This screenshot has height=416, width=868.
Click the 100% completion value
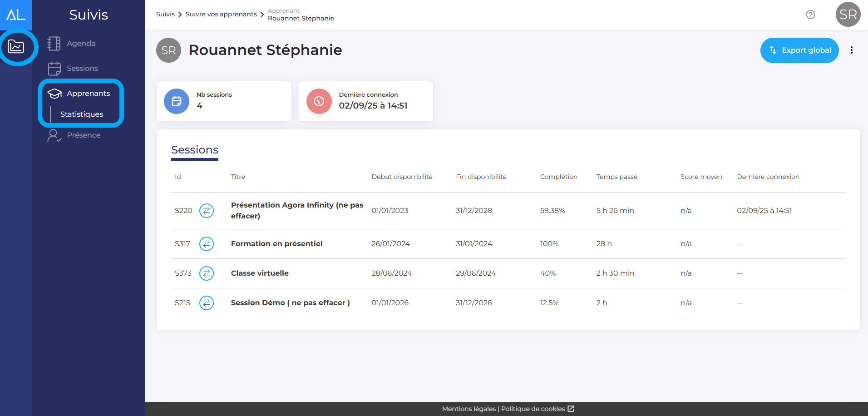(549, 243)
